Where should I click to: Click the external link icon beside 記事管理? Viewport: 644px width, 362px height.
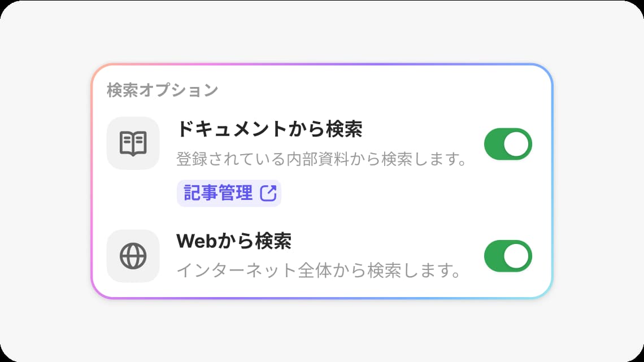tap(269, 193)
